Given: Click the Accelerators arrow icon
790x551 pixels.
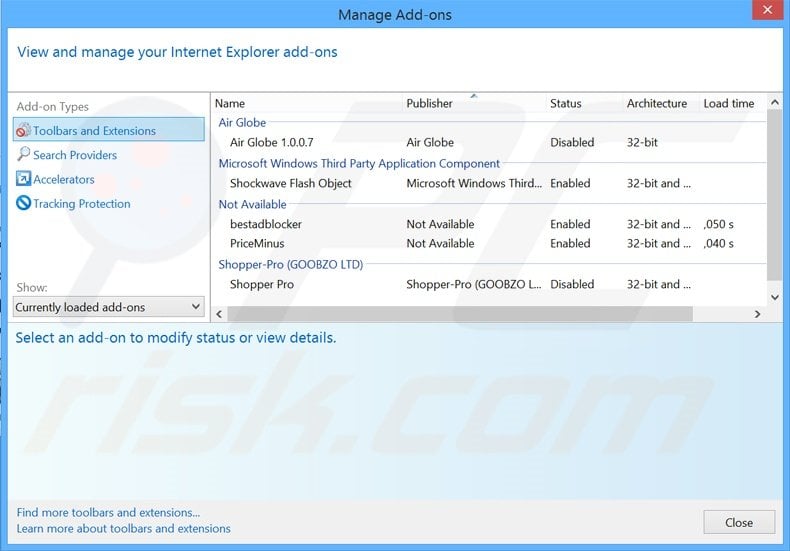Looking at the screenshot, I should [23, 178].
